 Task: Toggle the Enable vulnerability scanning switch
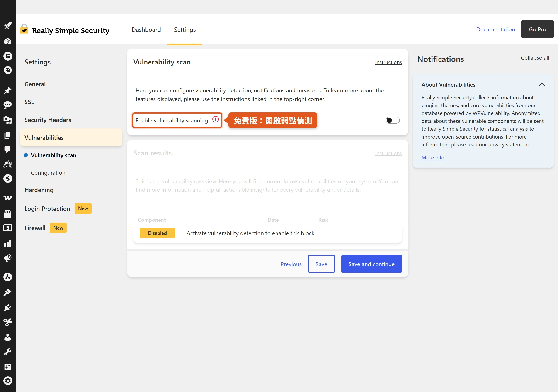393,120
